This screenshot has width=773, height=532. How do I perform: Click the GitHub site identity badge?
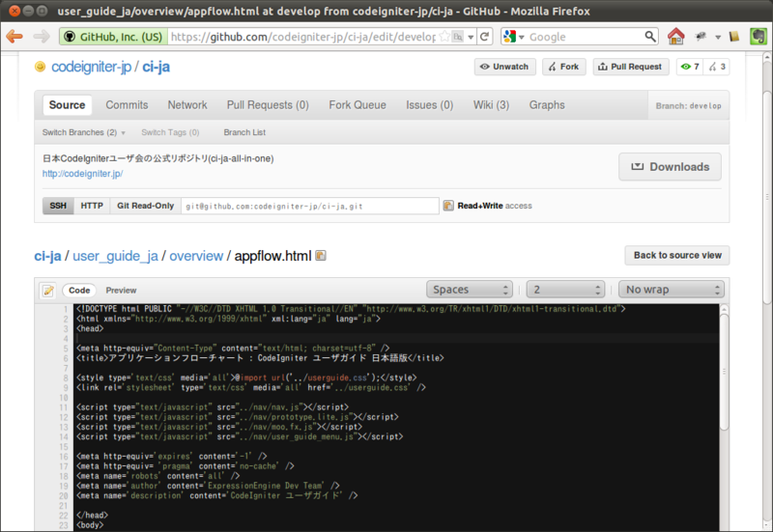pos(114,37)
